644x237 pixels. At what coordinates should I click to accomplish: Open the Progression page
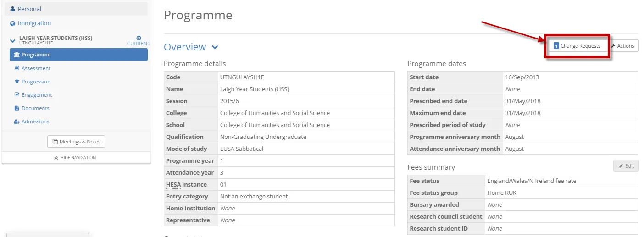pos(36,82)
